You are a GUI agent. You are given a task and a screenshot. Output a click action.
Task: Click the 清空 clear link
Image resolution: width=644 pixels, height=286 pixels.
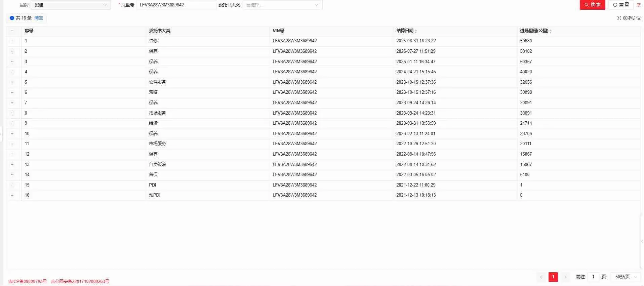pyautogui.click(x=39, y=18)
